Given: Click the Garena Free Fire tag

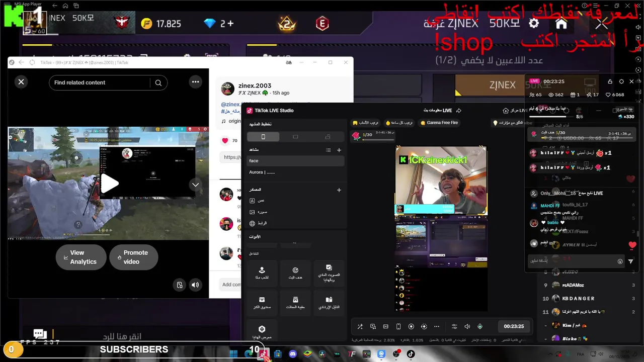Looking at the screenshot, I should coord(439,123).
